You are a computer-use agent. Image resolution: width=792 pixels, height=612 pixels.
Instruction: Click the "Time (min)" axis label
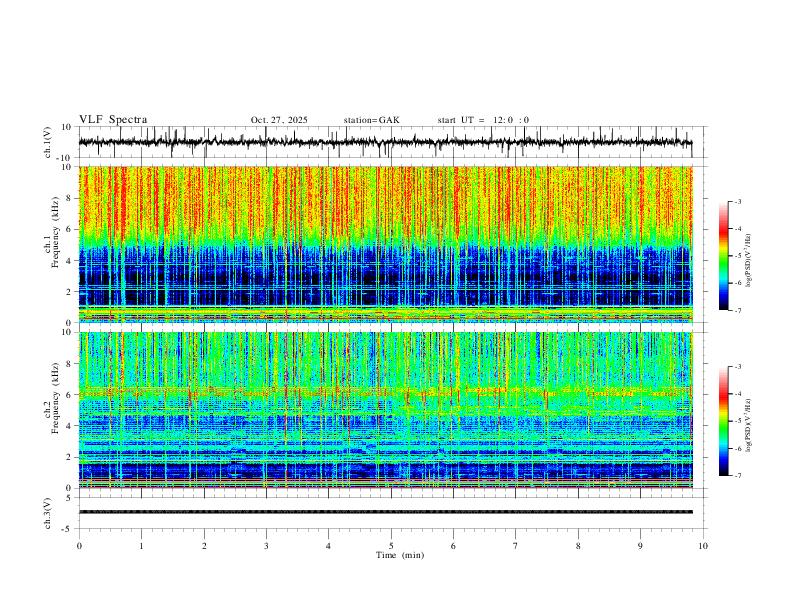(400, 555)
